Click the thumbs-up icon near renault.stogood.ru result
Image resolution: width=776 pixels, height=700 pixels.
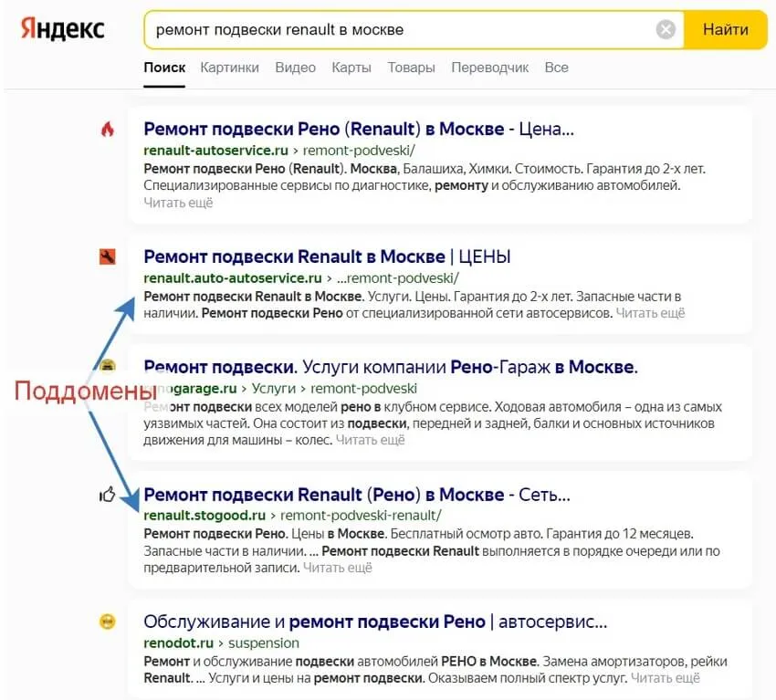pyautogui.click(x=108, y=495)
